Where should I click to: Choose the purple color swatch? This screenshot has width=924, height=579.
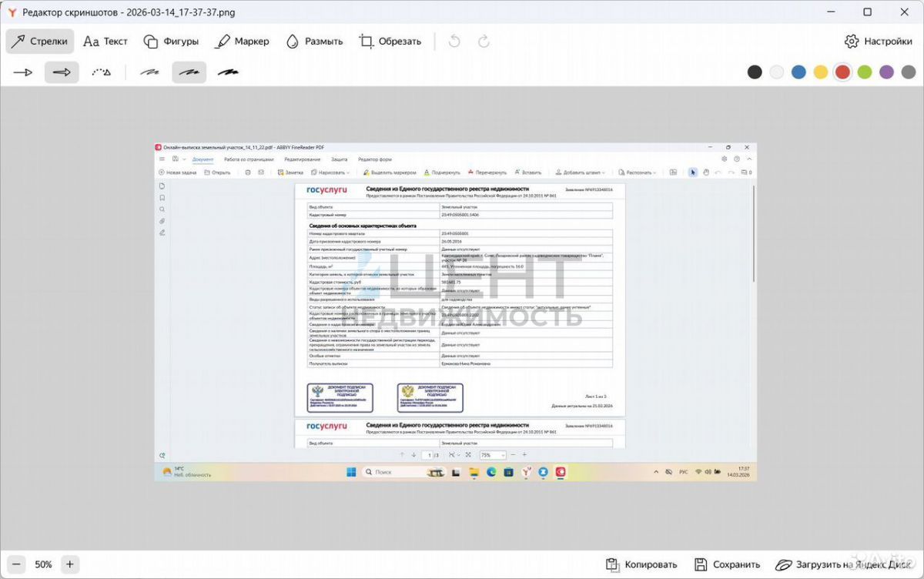click(x=887, y=72)
